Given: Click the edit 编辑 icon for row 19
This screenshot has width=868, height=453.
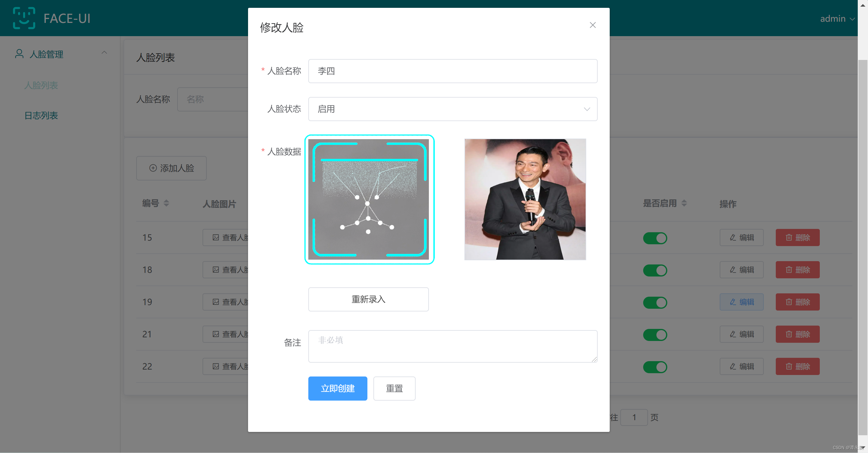Looking at the screenshot, I should click(x=741, y=302).
